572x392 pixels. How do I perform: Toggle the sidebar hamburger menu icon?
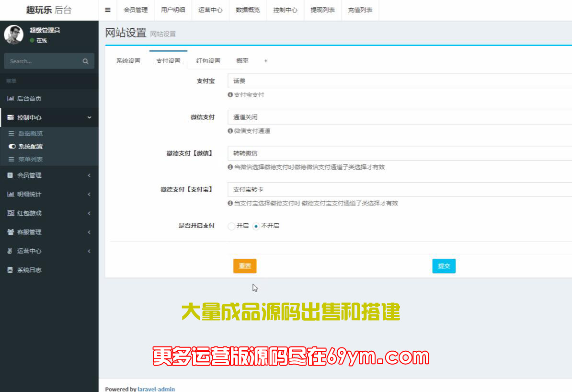[108, 10]
